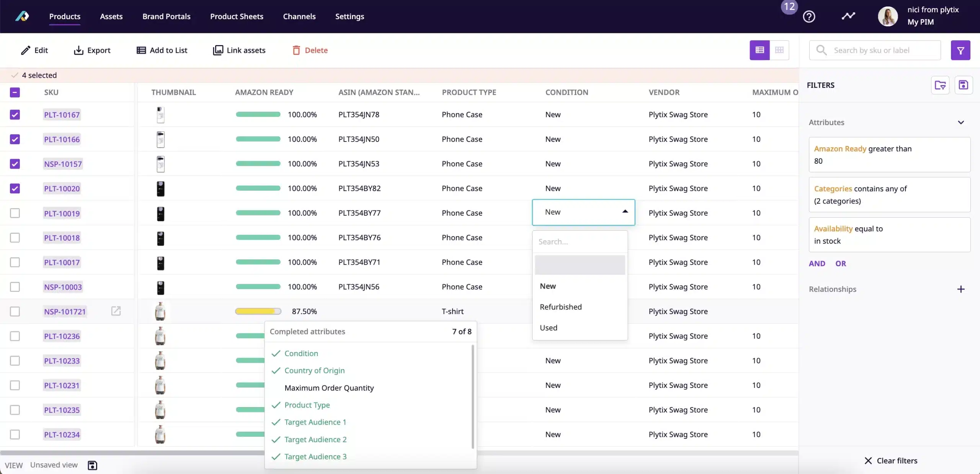Viewport: 980px width, 474px height.
Task: Click Link assets toolbar button
Action: tap(239, 50)
